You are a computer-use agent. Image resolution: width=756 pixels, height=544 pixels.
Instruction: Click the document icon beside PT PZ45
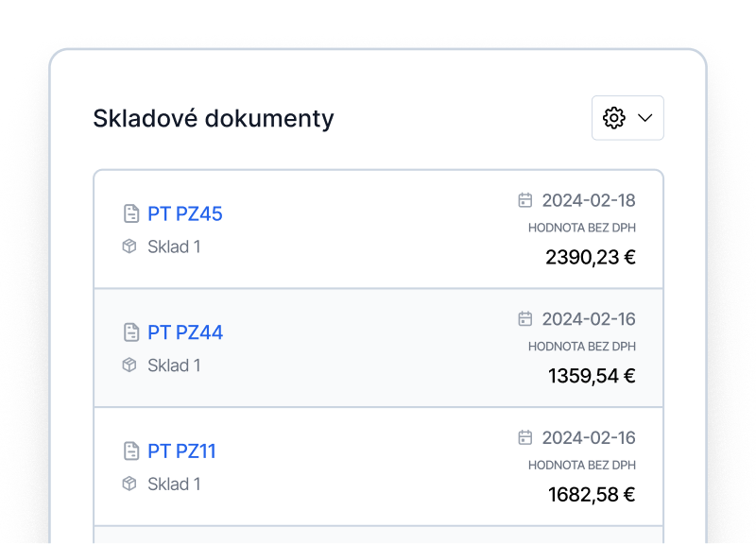coord(131,213)
